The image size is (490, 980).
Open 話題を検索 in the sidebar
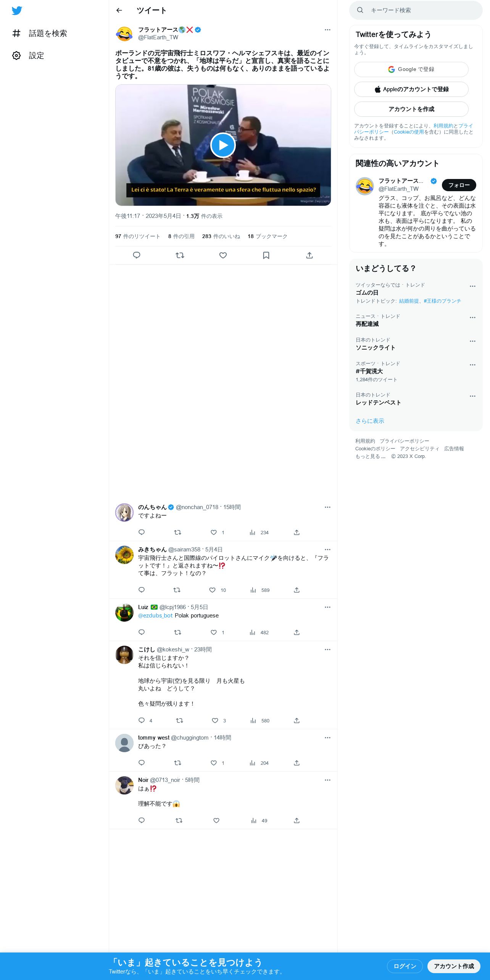point(40,34)
